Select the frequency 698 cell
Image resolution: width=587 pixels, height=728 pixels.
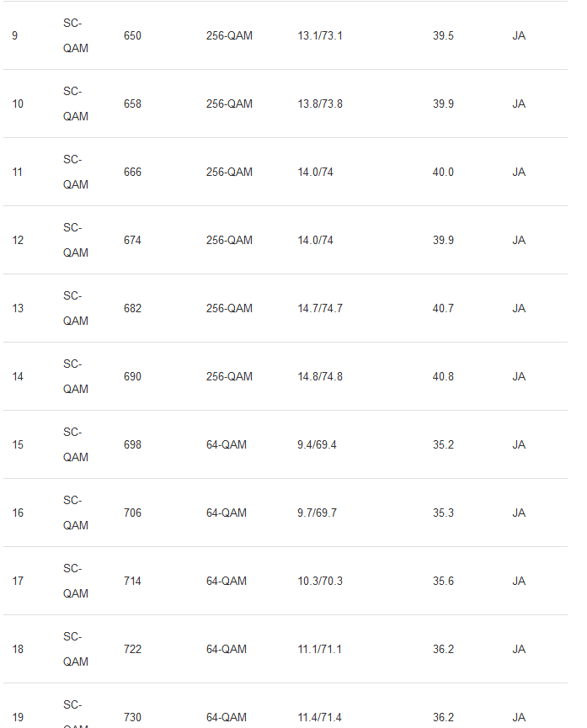pyautogui.click(x=132, y=445)
